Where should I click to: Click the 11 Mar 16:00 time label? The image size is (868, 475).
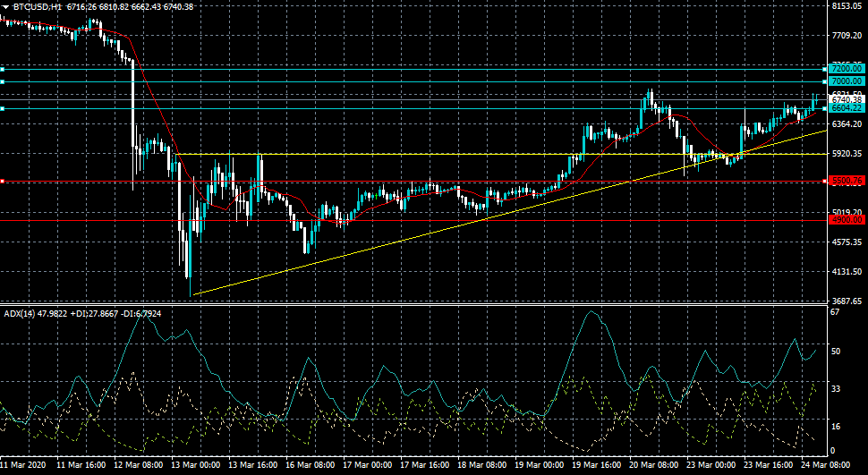point(81,465)
